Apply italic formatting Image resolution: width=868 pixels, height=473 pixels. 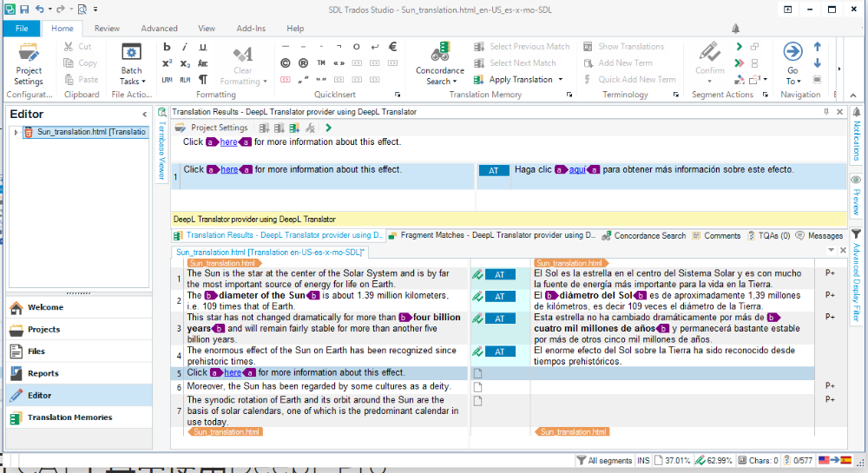click(x=185, y=47)
